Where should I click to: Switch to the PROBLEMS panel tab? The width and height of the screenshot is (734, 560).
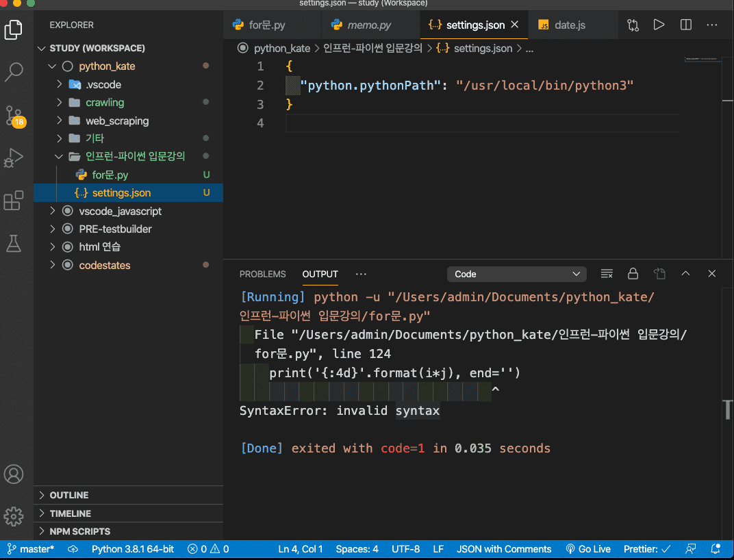[262, 274]
